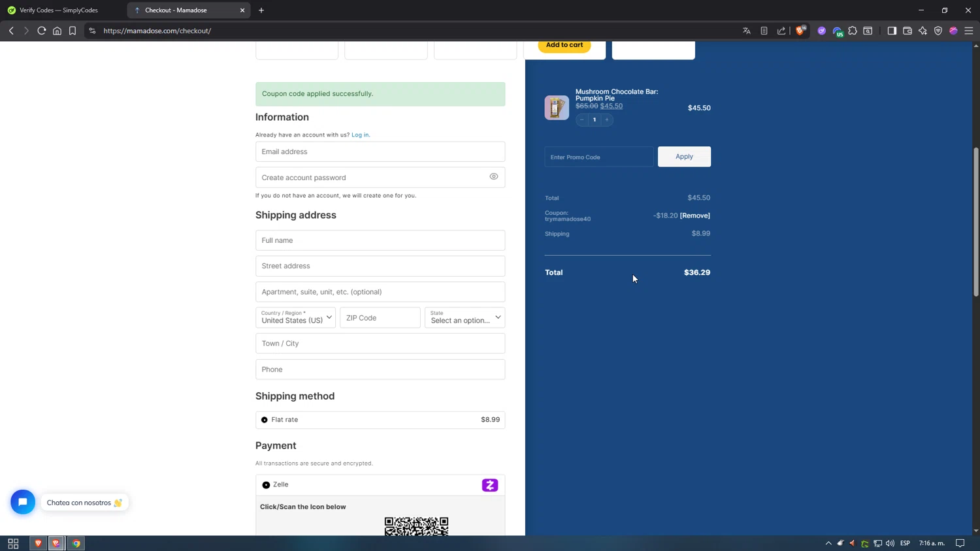Focus the Full name field

[380, 240]
